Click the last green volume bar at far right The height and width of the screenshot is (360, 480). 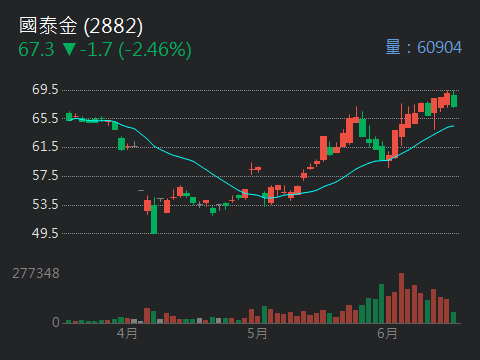(453, 318)
